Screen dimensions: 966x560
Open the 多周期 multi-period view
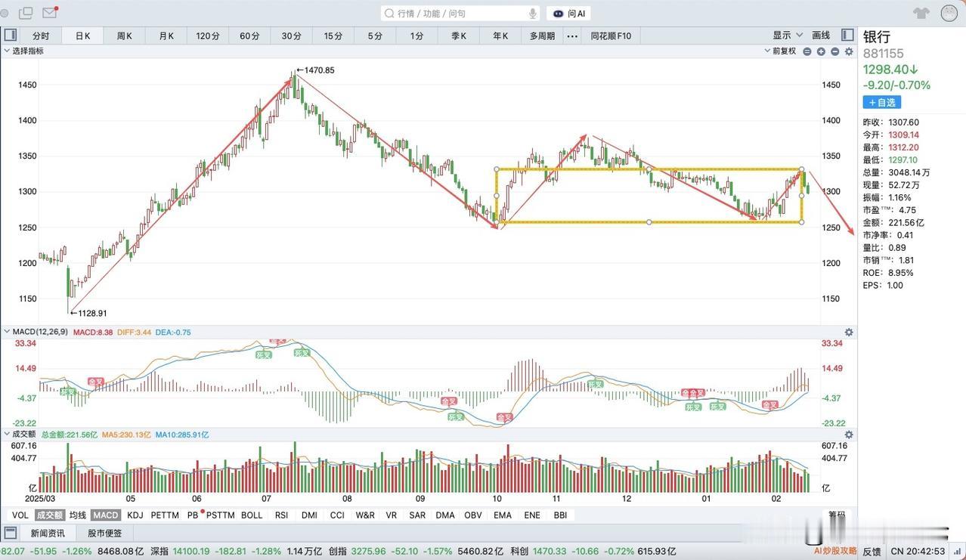click(542, 36)
